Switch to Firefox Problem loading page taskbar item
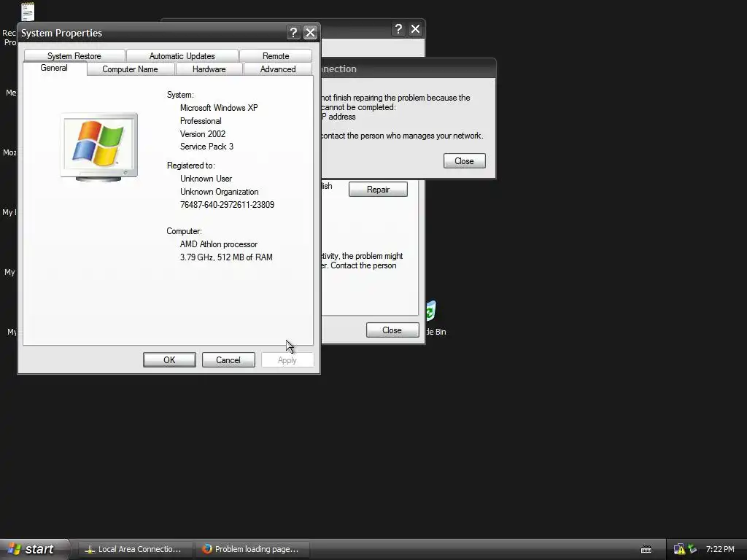This screenshot has width=747, height=560. click(x=252, y=549)
